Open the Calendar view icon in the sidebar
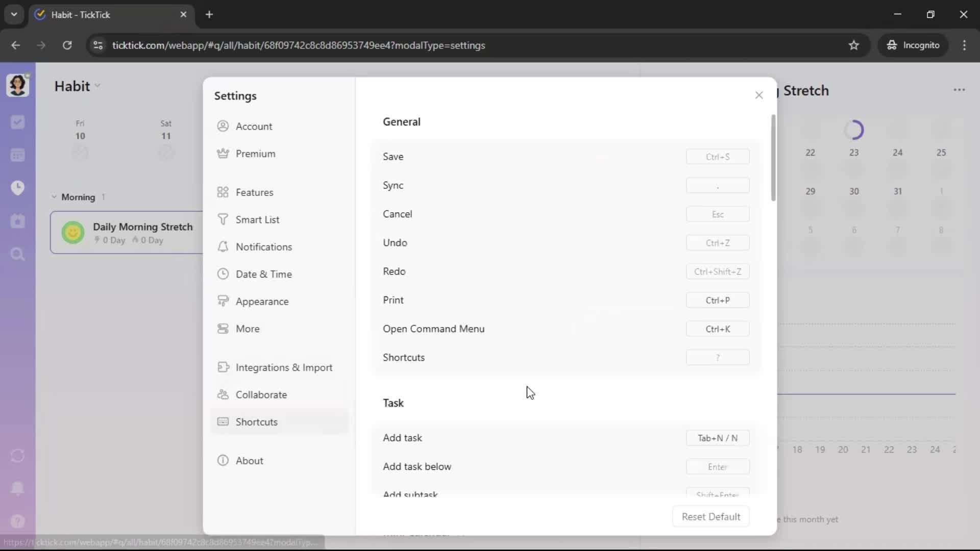 pyautogui.click(x=17, y=155)
